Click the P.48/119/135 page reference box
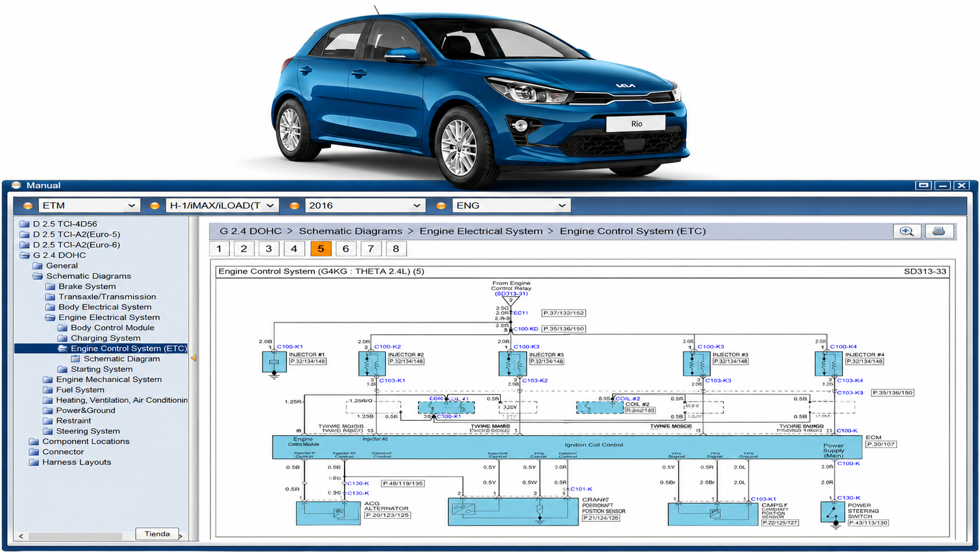 coord(403,484)
